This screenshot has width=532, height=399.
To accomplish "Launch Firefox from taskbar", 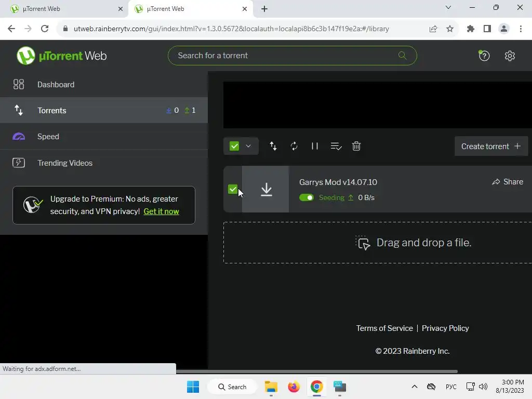I will (294, 387).
